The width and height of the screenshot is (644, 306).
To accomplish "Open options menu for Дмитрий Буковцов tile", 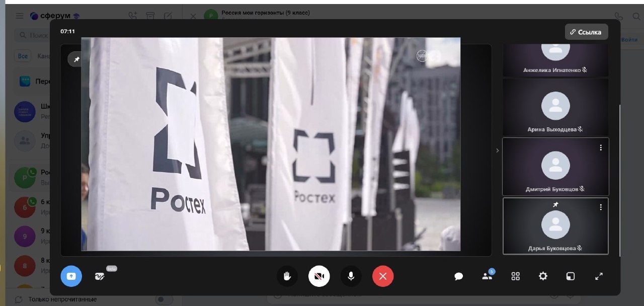I will click(601, 147).
